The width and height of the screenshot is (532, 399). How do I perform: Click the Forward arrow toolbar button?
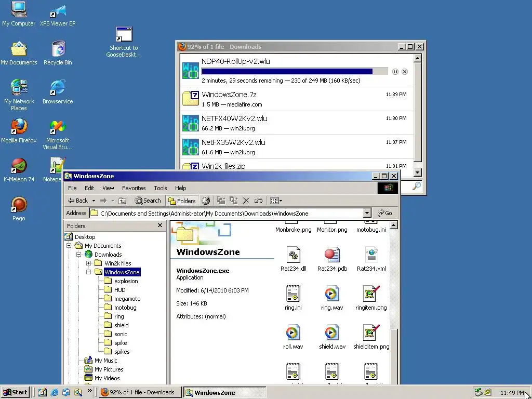click(x=103, y=201)
